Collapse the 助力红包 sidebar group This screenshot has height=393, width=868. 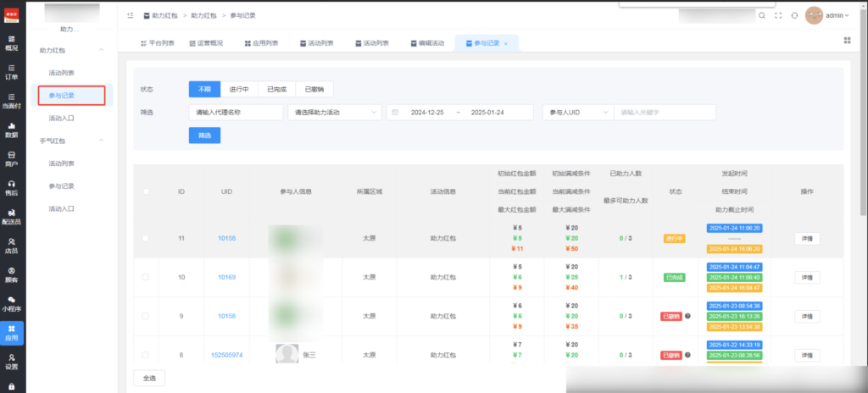pos(101,50)
